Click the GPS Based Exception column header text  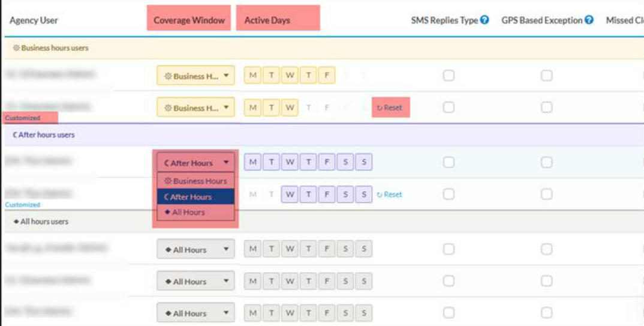click(x=541, y=20)
